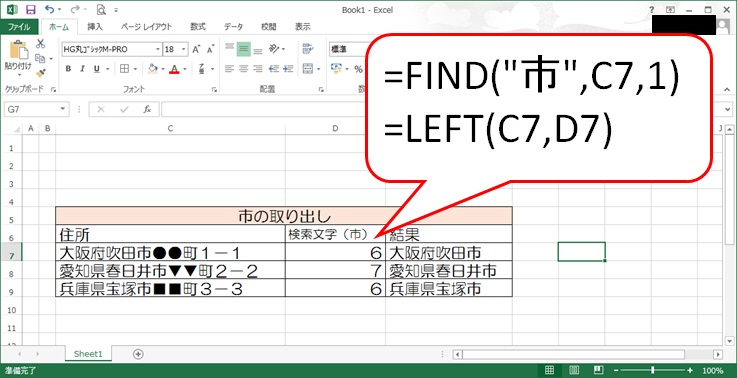Toggle underline formatting
The width and height of the screenshot is (737, 378).
tap(96, 69)
